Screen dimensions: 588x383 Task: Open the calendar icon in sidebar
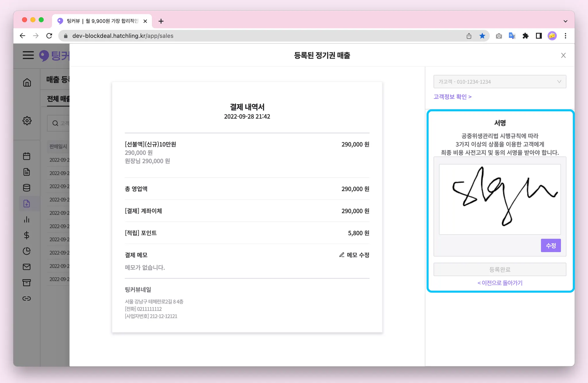27,156
